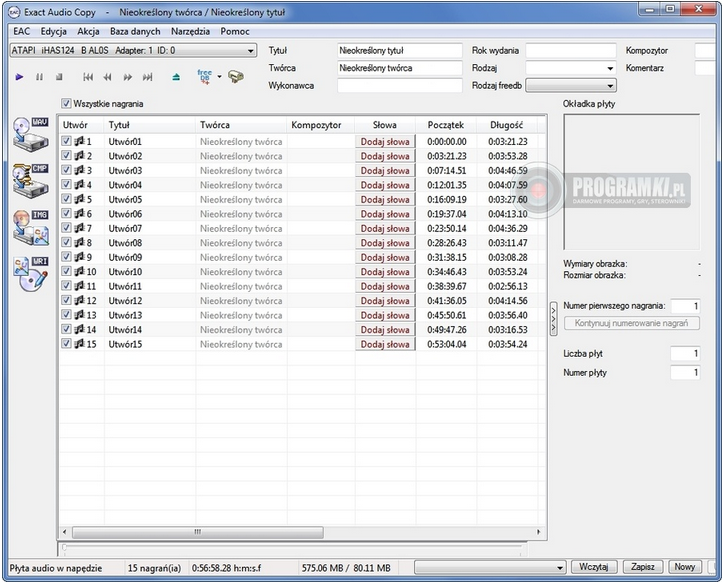The width and height of the screenshot is (725, 586).
Task: Click the Tytuł input field
Action: (399, 50)
